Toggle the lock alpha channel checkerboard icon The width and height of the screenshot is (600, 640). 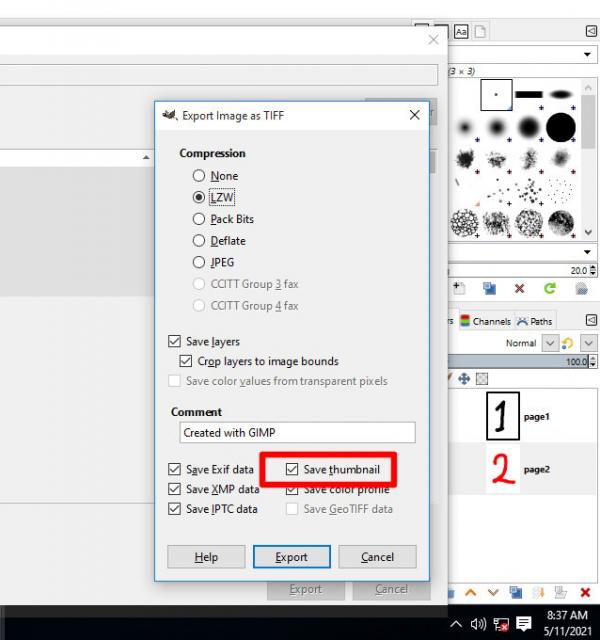(x=482, y=379)
